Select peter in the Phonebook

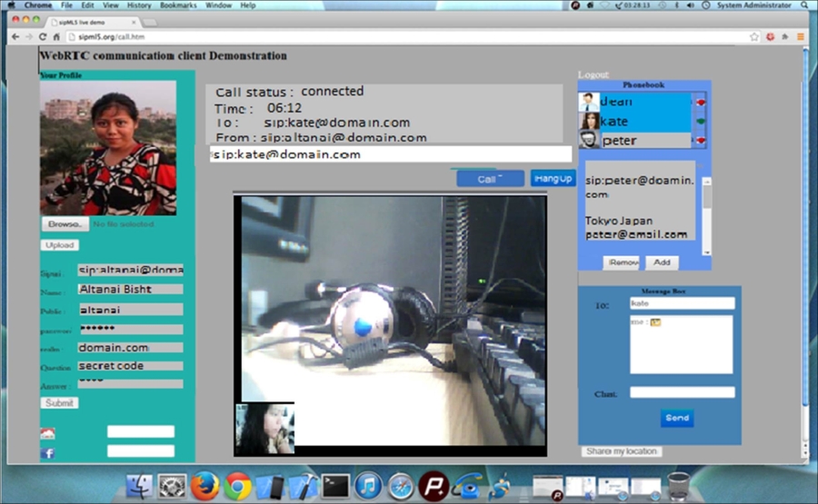tap(635, 140)
